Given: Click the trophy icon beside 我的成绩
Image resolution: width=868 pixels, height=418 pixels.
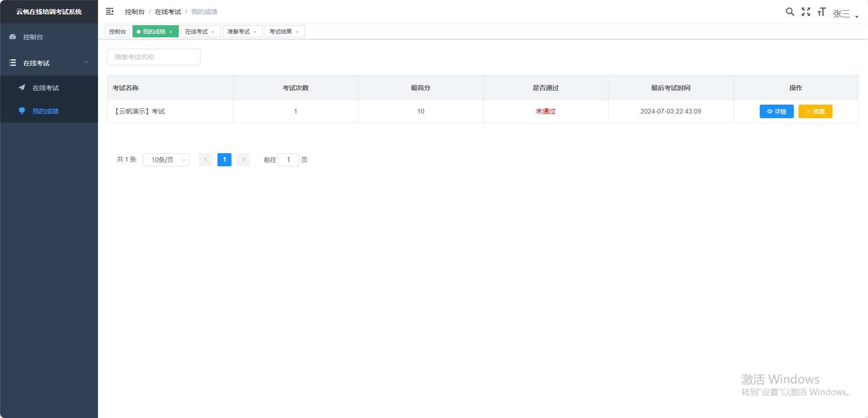Looking at the screenshot, I should click(22, 111).
